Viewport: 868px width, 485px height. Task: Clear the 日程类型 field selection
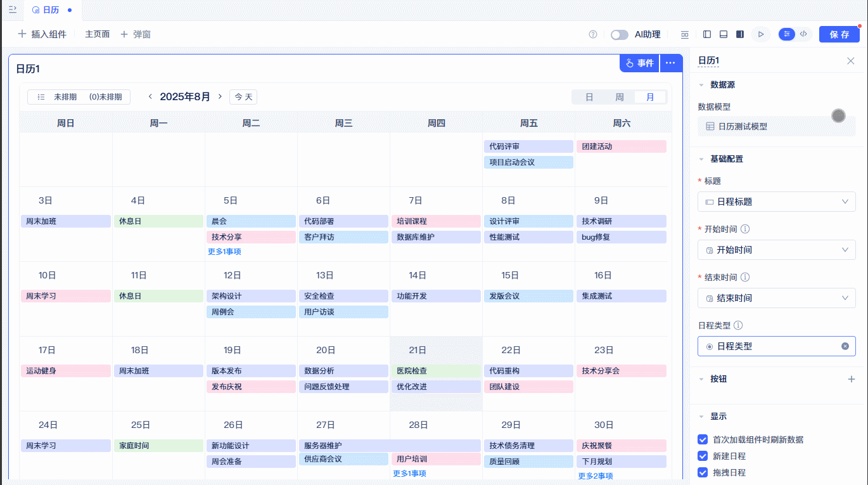[x=845, y=346]
